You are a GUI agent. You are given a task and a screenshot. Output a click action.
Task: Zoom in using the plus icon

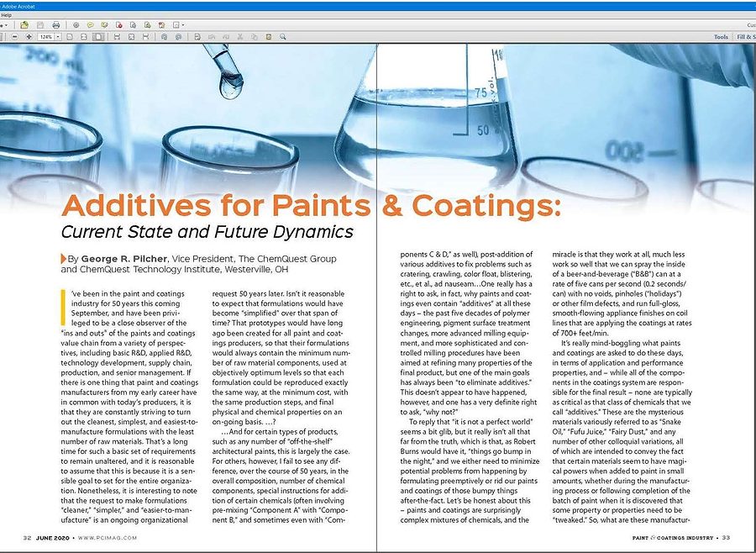click(29, 39)
